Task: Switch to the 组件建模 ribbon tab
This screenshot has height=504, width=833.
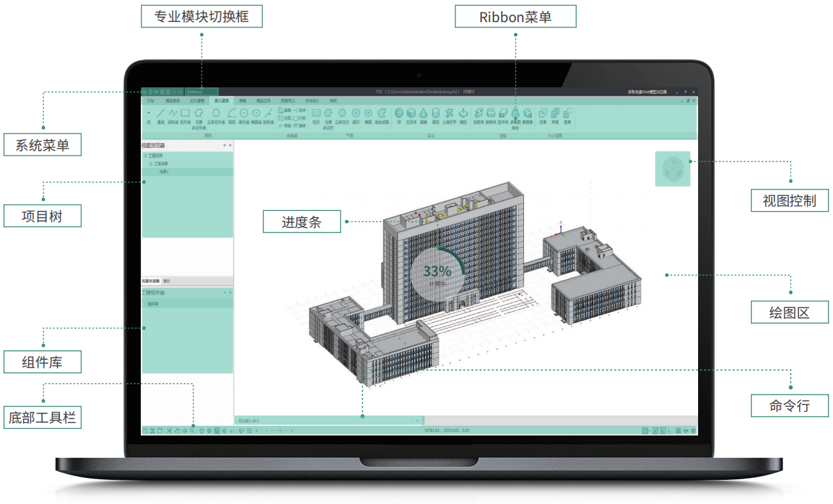Action: (x=197, y=101)
